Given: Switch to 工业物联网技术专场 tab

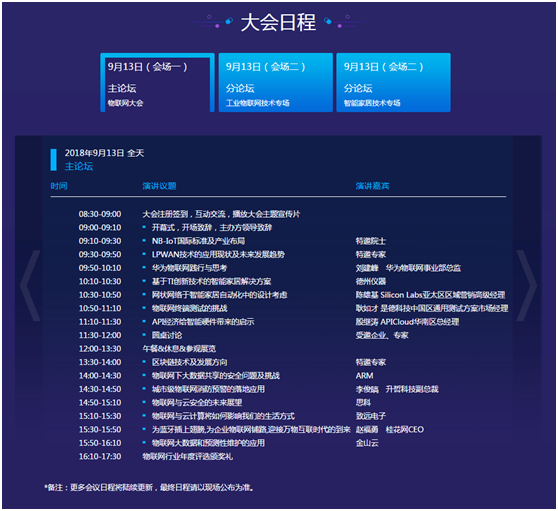Looking at the screenshot, I should tap(275, 83).
